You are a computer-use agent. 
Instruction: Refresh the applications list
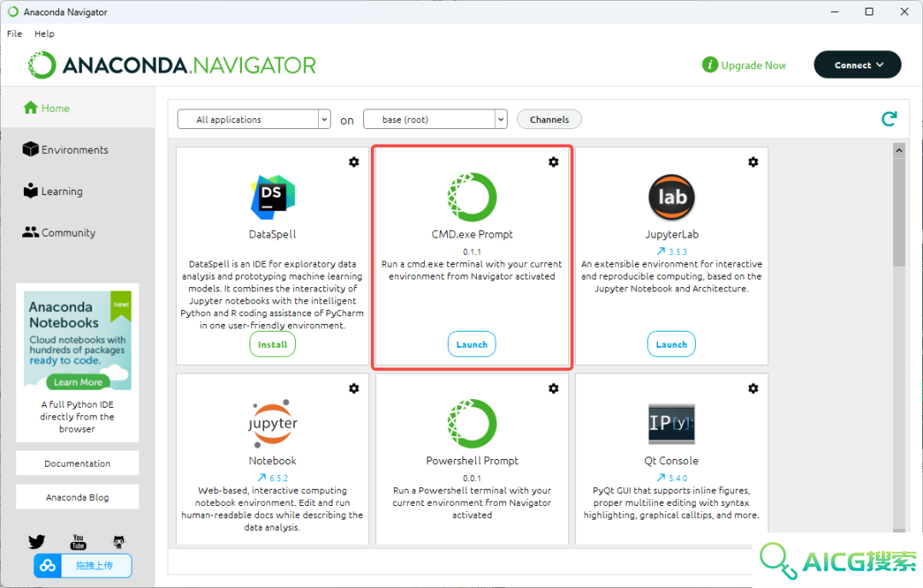pos(889,119)
